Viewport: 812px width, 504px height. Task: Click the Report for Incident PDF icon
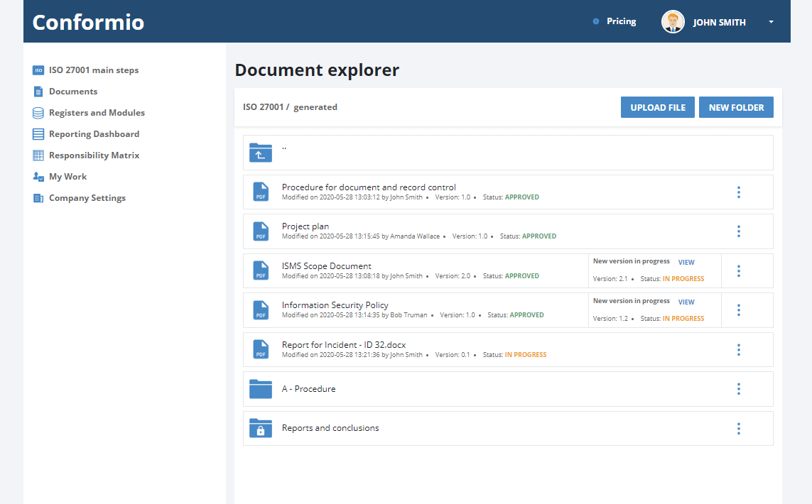261,349
